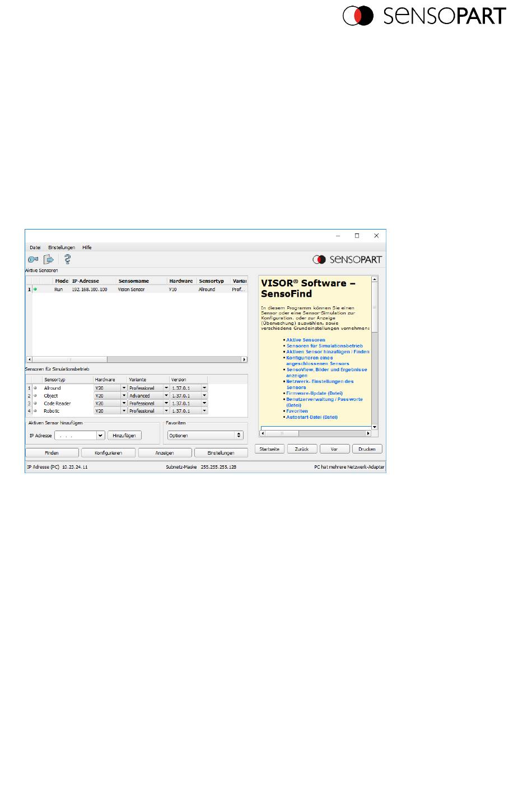Go forward with the Vor button
532x785 pixels.
(334, 449)
